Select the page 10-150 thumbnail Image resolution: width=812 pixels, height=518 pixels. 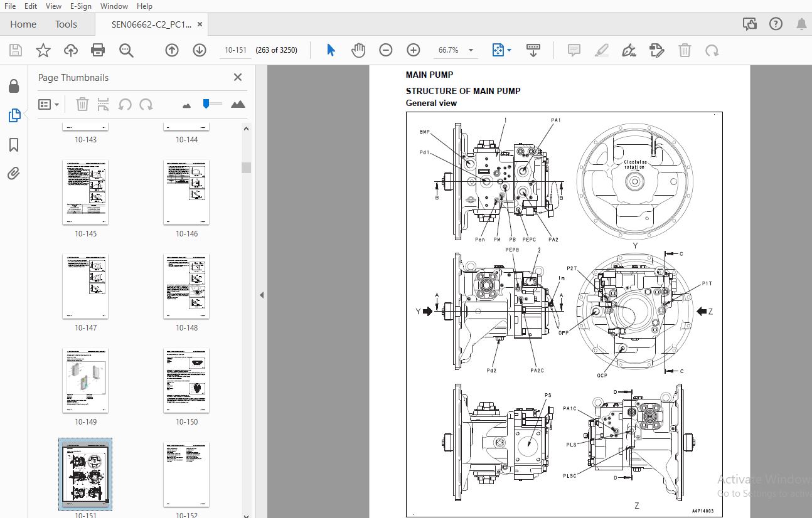186,381
